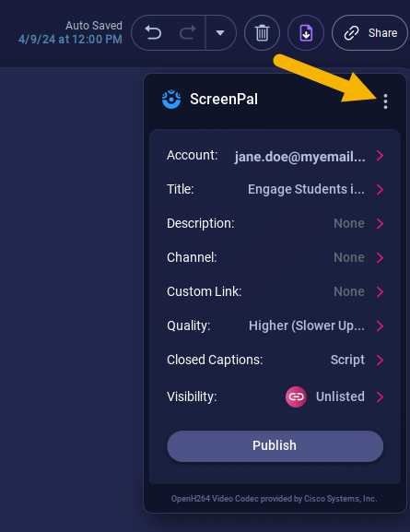Open the Title setting row
410x532 pixels.
coord(275,189)
